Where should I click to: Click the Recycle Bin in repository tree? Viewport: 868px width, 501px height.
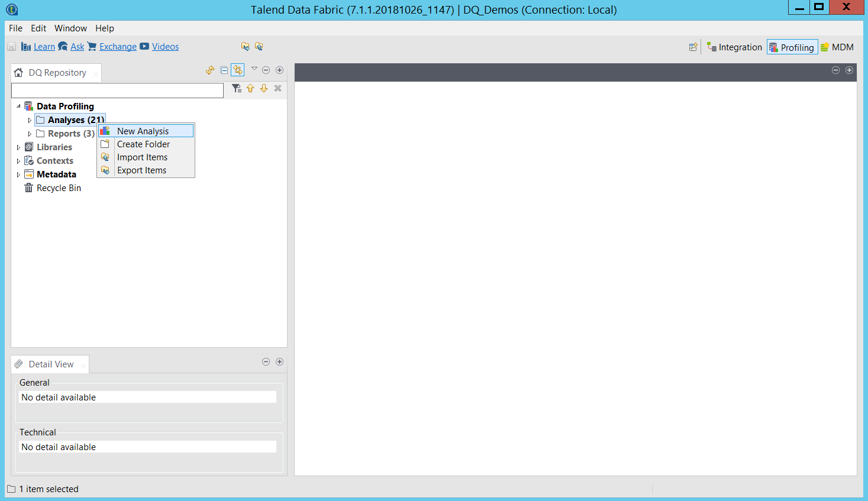pyautogui.click(x=59, y=188)
